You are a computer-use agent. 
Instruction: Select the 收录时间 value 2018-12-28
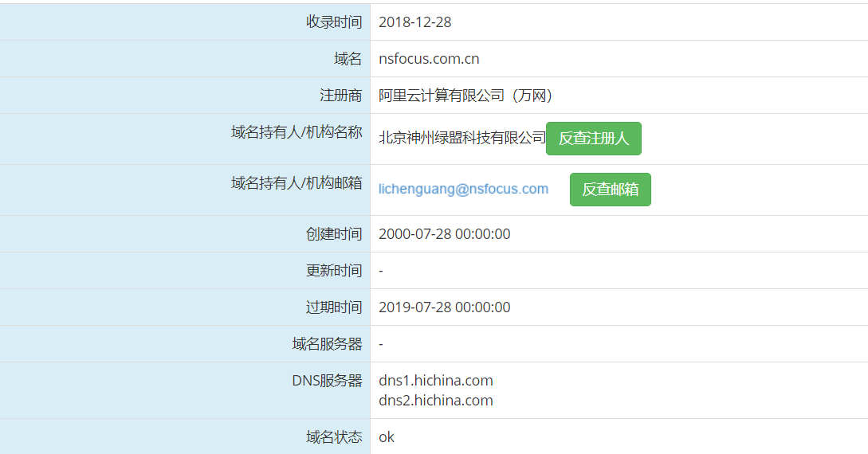(414, 22)
